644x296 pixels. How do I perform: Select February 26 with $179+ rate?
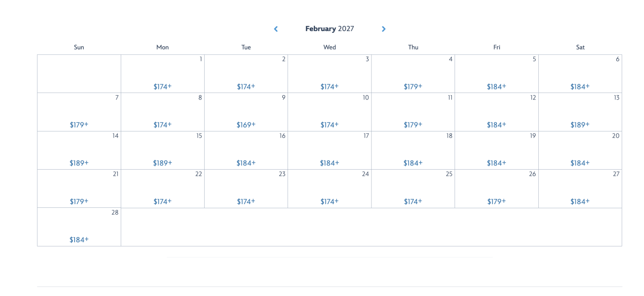pyautogui.click(x=497, y=189)
